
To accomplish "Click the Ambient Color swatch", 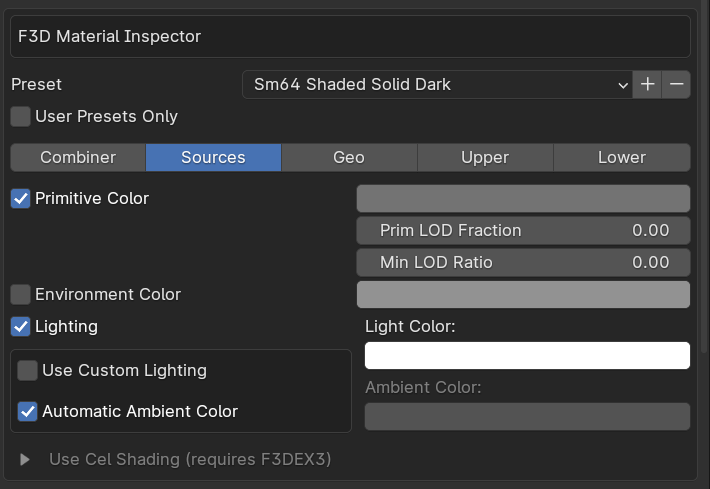I will [528, 417].
